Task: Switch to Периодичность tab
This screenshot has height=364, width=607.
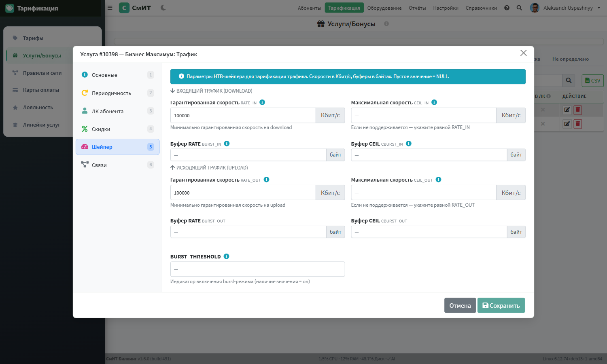Action: (x=118, y=93)
